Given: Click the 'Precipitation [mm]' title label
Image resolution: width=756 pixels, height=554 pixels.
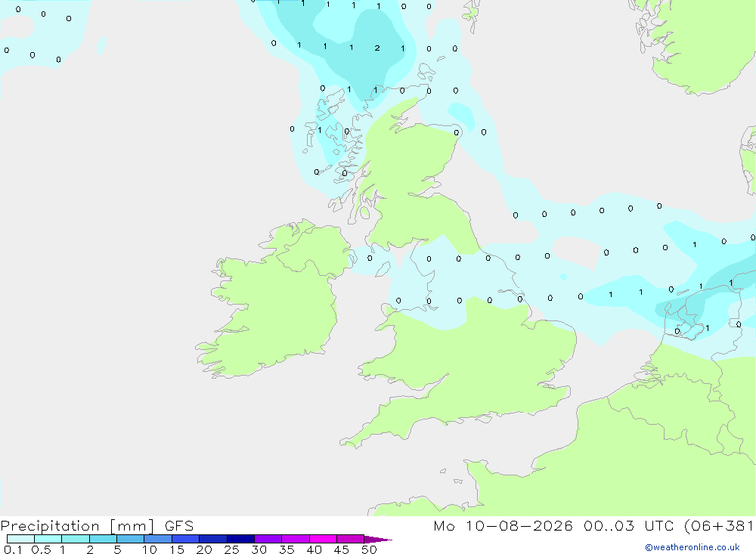Looking at the screenshot, I should 77,525.
